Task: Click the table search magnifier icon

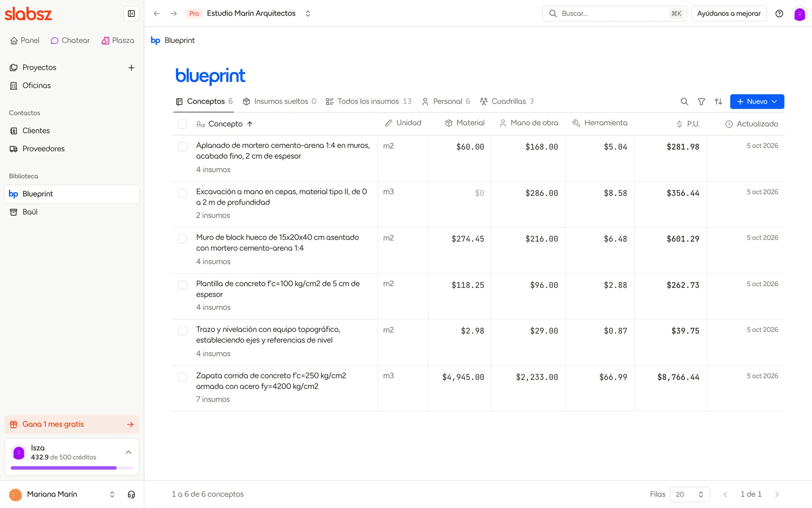Action: coord(684,102)
